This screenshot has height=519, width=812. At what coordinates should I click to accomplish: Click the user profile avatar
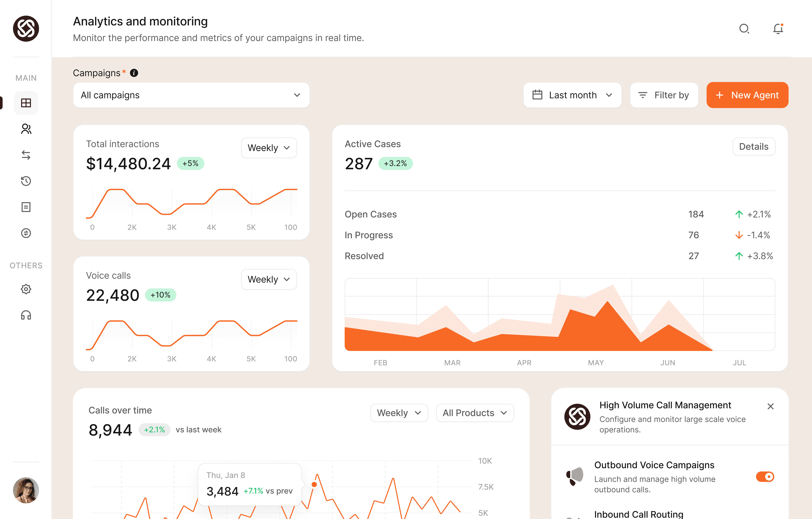(26, 490)
